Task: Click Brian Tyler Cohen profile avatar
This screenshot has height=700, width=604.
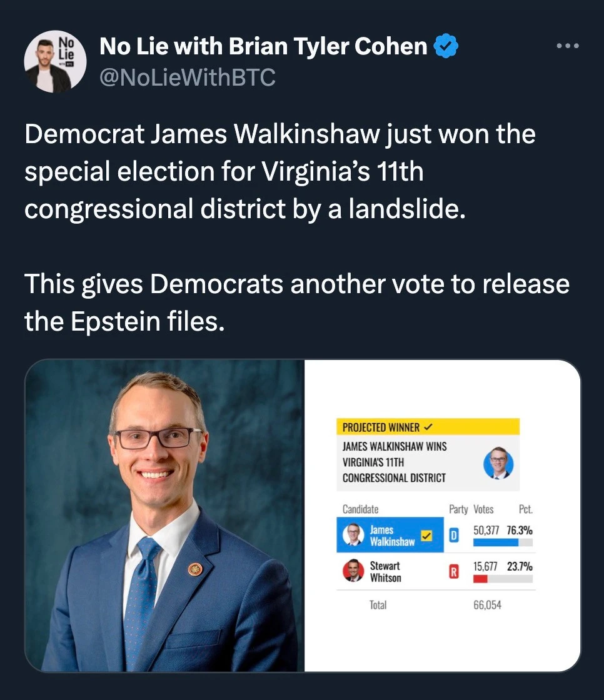Action: (x=55, y=61)
